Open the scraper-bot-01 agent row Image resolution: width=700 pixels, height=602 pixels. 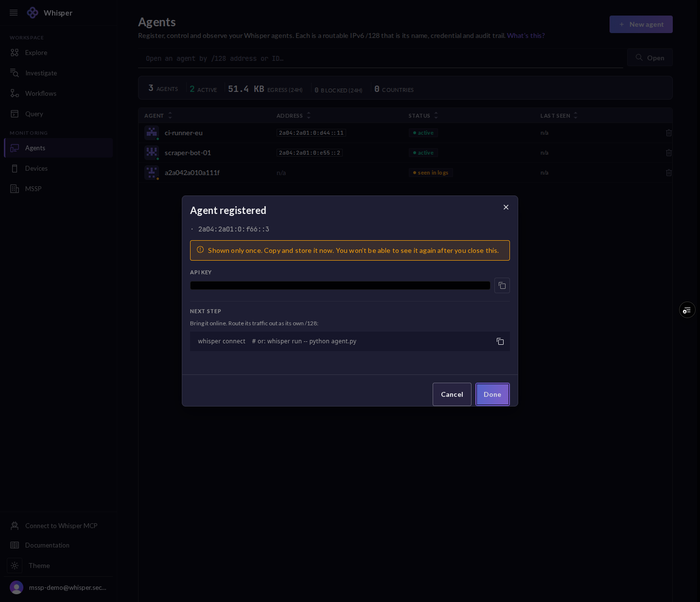(x=405, y=153)
